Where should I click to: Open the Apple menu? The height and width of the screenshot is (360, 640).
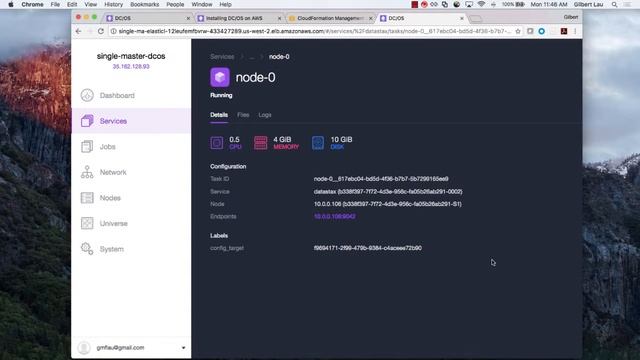[x=11, y=4]
